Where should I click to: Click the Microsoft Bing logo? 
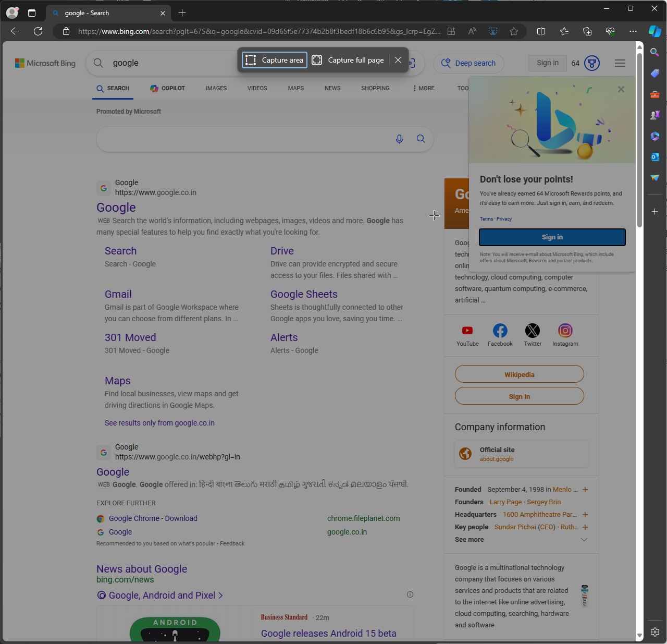(x=45, y=63)
